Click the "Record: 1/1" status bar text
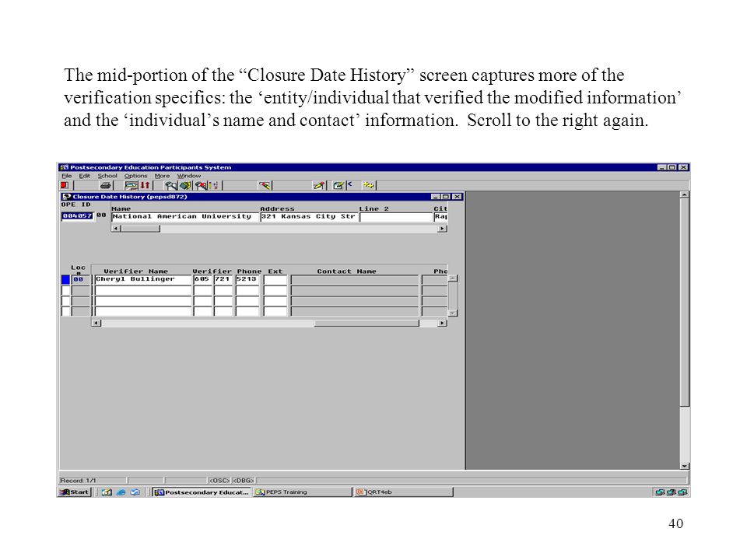This screenshot has height=560, width=747. point(78,481)
